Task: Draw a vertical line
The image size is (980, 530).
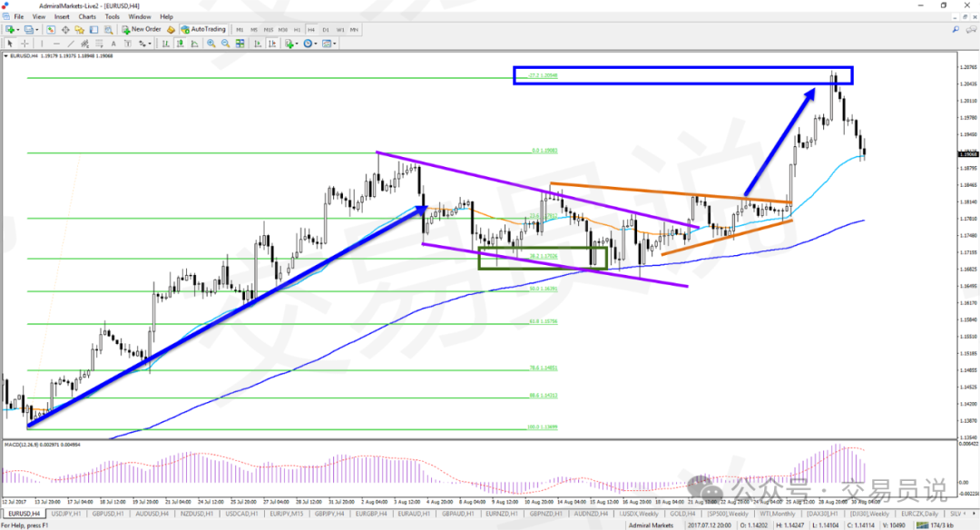Action: (x=42, y=44)
